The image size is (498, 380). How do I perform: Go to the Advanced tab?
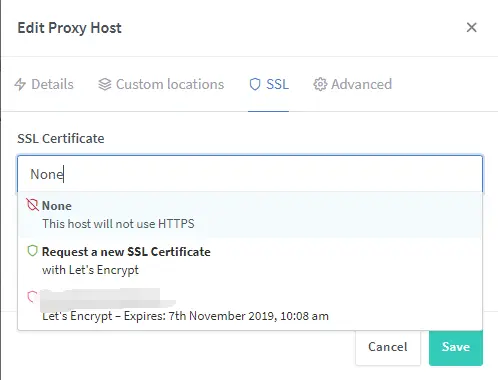tap(353, 84)
